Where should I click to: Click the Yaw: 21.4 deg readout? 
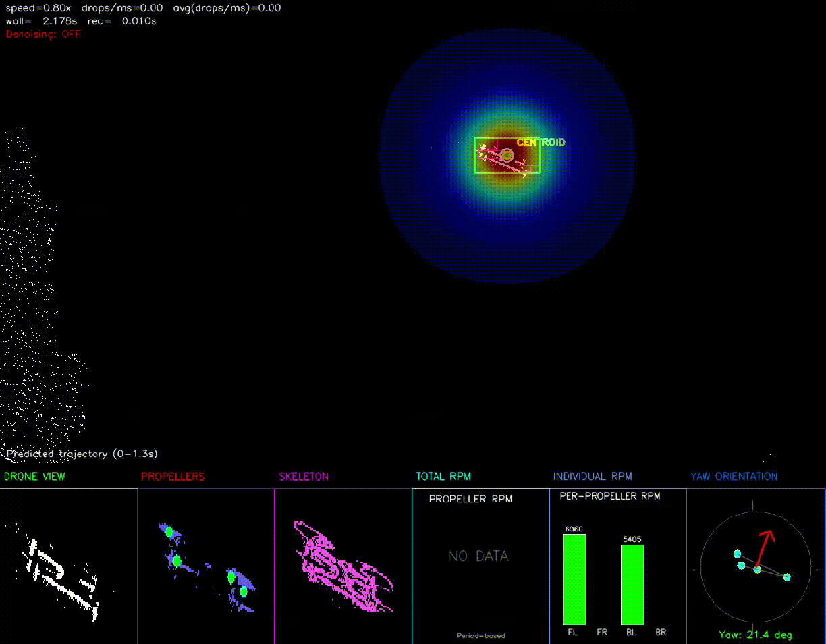point(755,635)
